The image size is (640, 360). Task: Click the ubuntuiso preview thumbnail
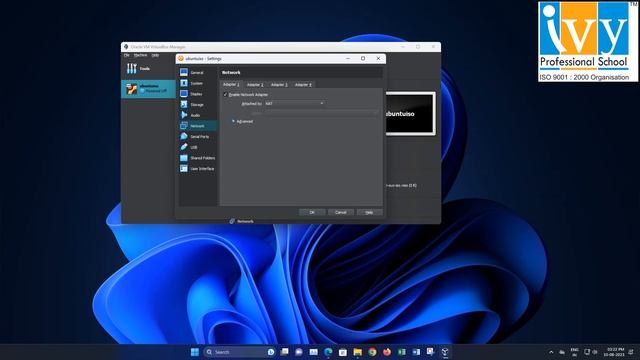click(x=410, y=113)
